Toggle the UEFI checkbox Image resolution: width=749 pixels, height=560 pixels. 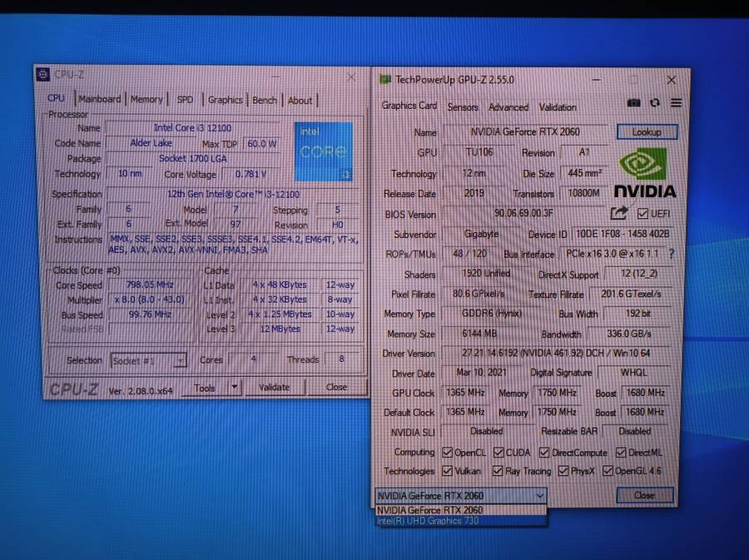pyautogui.click(x=642, y=214)
